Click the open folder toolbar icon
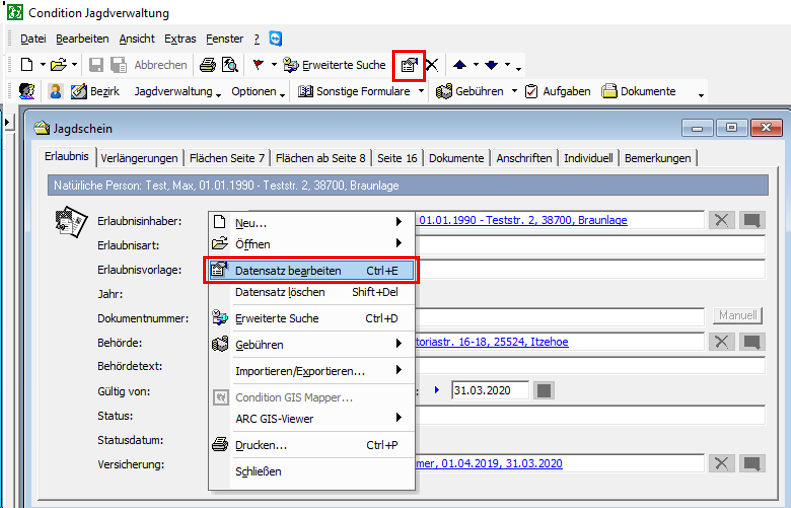This screenshot has width=791, height=508. pyautogui.click(x=58, y=65)
